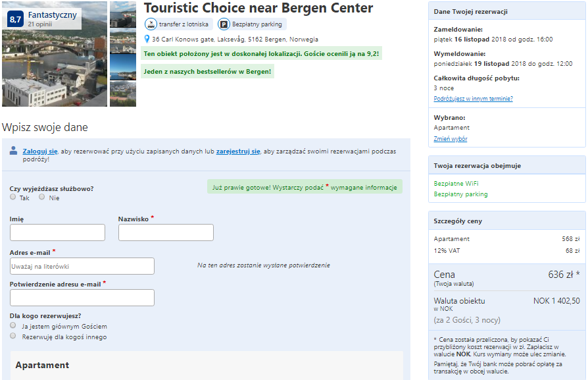The height and width of the screenshot is (380, 588).
Task: Click into the Adres e-mail field
Action: [82, 266]
